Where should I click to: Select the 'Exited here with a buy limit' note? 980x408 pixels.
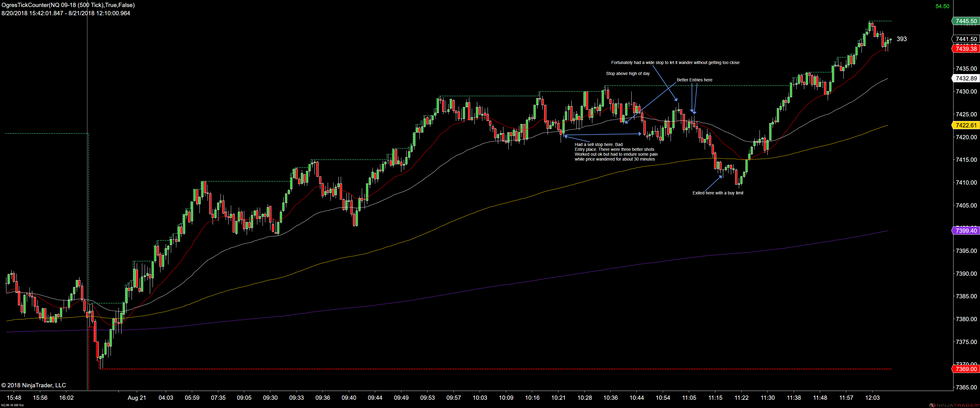click(717, 193)
